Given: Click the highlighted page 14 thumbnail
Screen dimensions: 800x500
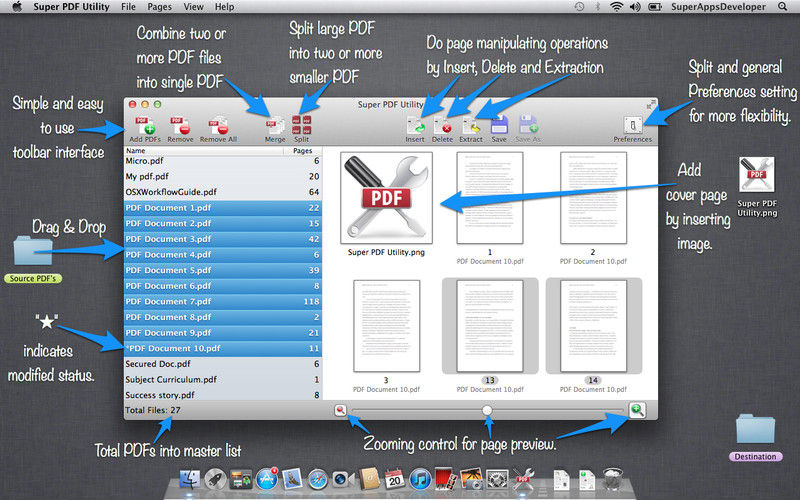Looking at the screenshot, I should point(594,326).
